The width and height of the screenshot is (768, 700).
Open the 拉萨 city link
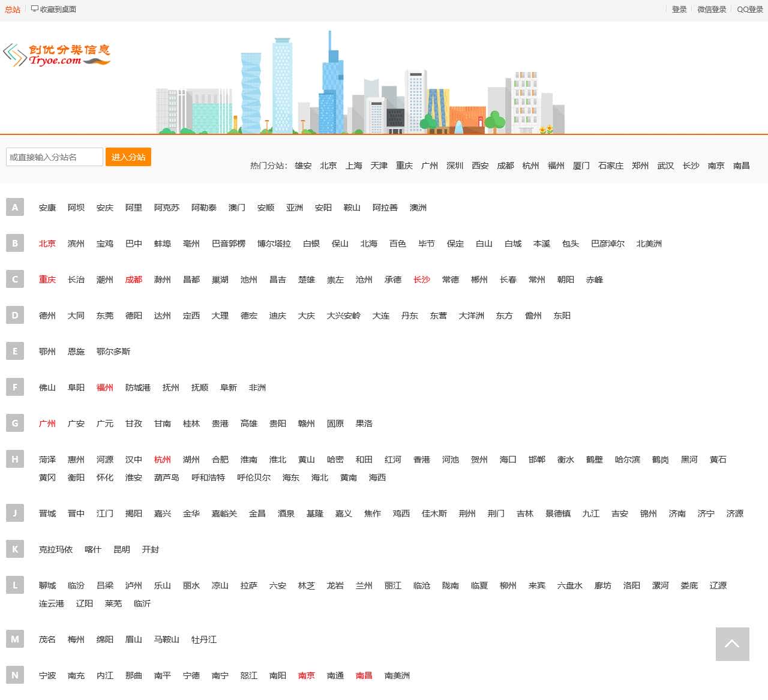pyautogui.click(x=249, y=585)
